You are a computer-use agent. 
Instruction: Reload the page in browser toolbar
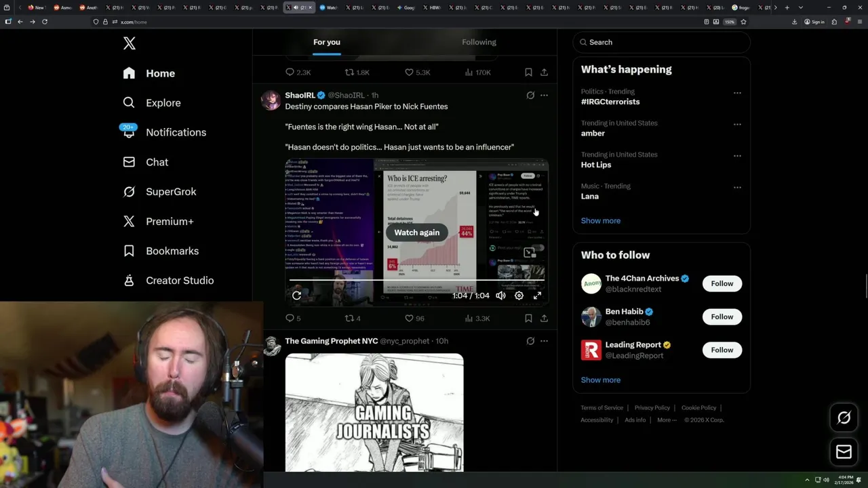click(45, 22)
